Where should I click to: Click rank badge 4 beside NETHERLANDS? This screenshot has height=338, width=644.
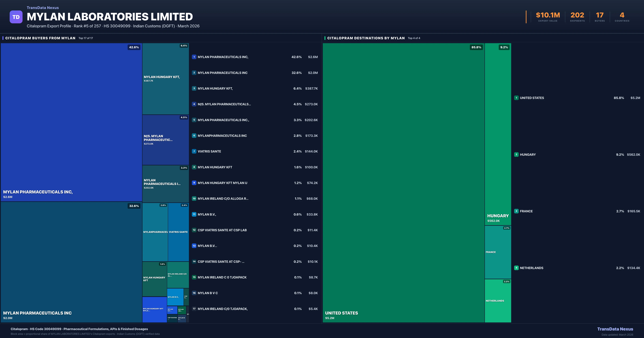pyautogui.click(x=516, y=268)
